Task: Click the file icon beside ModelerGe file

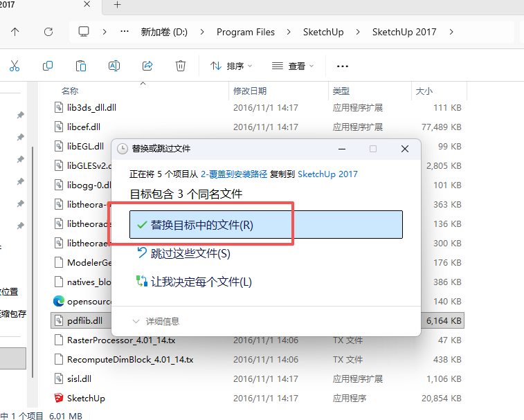Action: (x=59, y=262)
